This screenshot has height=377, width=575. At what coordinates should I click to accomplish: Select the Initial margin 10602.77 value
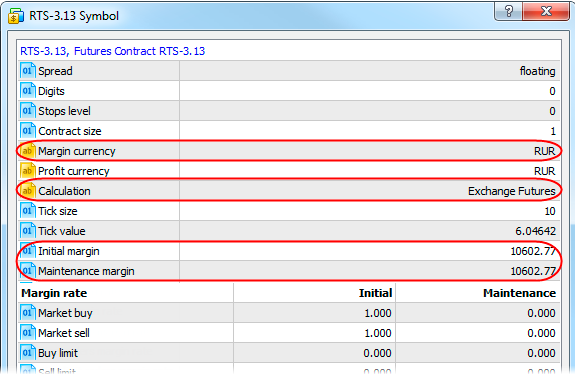point(533,251)
